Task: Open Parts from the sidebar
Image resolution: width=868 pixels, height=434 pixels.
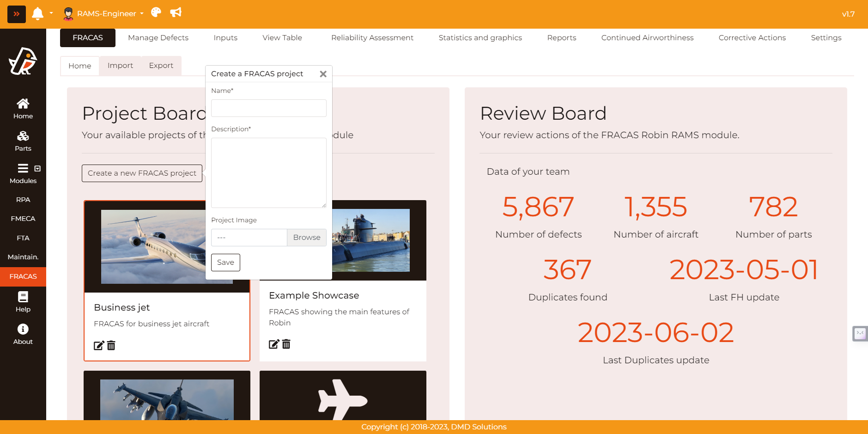Action: click(x=23, y=141)
